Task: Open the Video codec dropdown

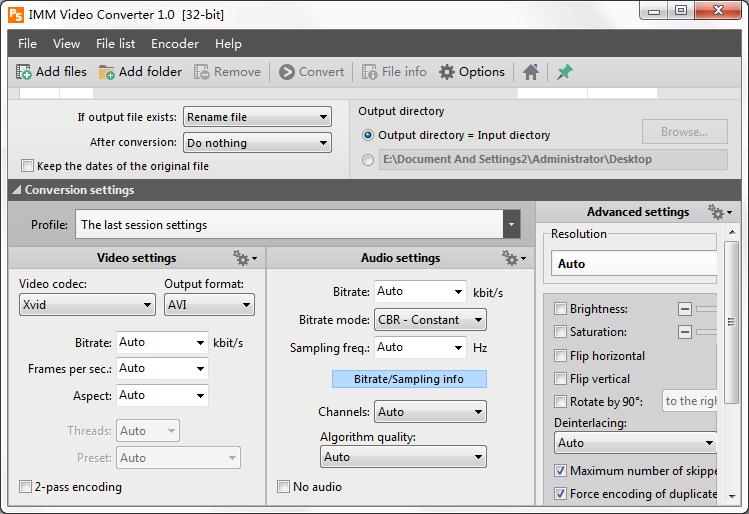Action: tap(87, 305)
